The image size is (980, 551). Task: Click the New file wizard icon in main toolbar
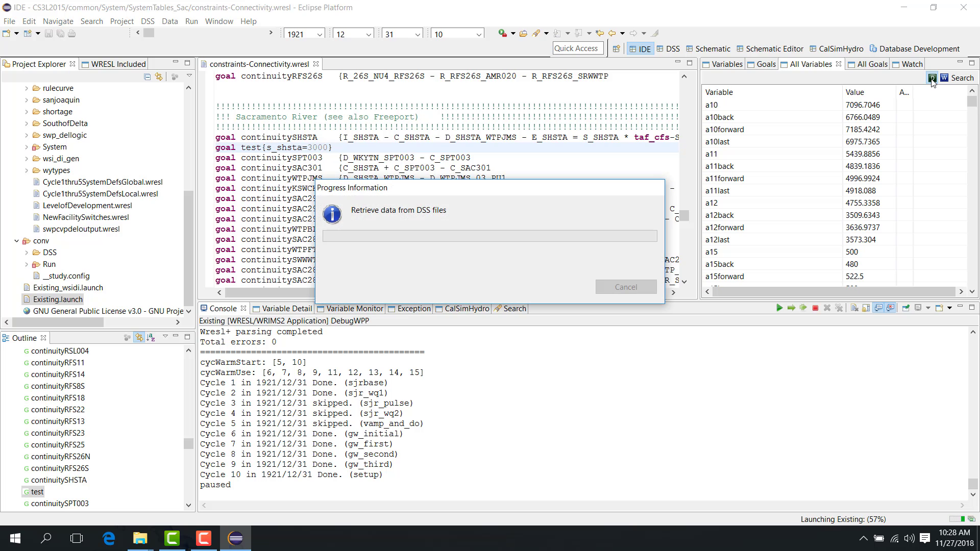(x=6, y=34)
